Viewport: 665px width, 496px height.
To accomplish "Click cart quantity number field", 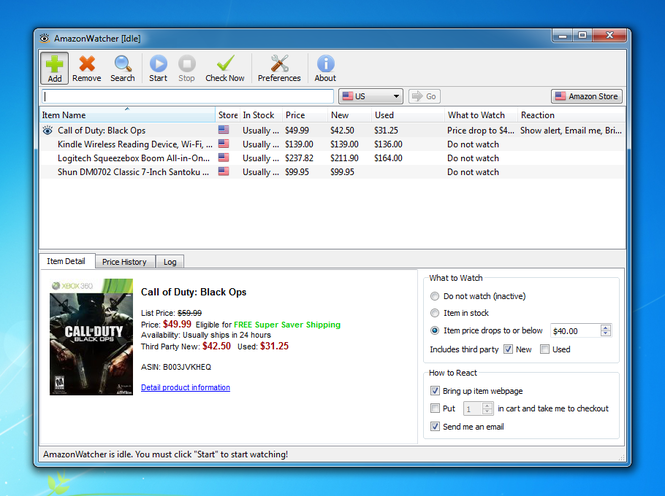I will coord(473,409).
